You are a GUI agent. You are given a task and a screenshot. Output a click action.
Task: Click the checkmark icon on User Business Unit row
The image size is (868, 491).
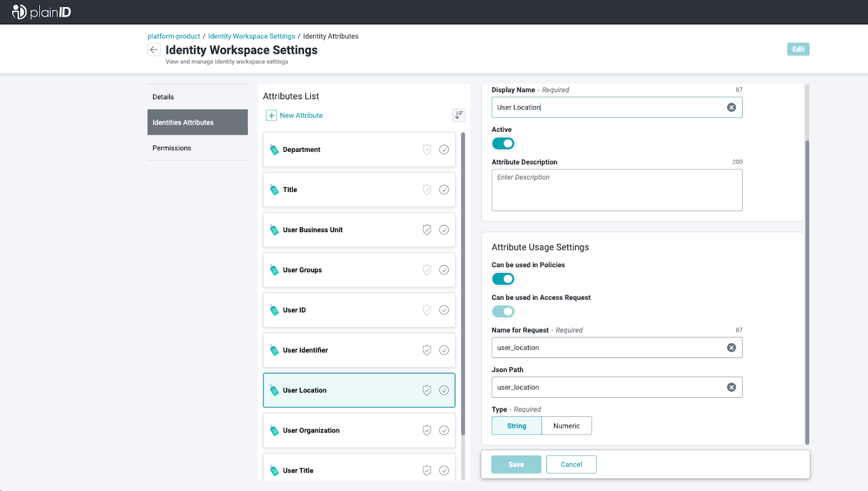click(x=444, y=229)
